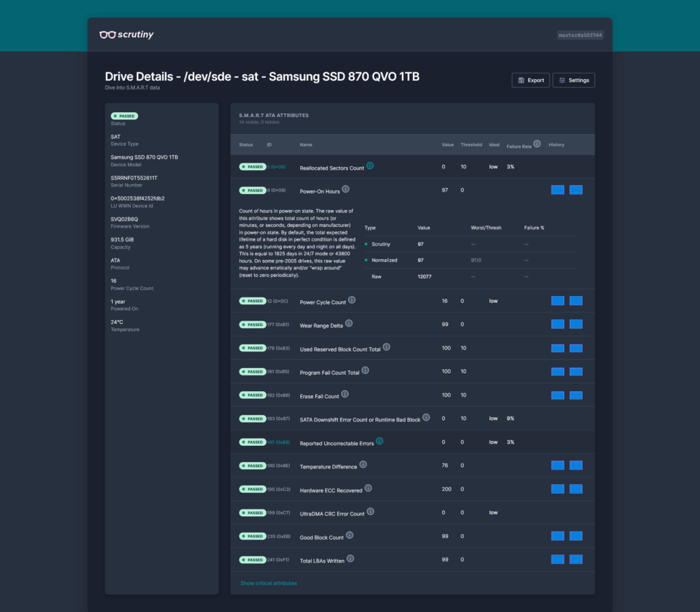Image resolution: width=700 pixels, height=612 pixels.
Task: View the history chart for Good Block Count
Action: 567,536
